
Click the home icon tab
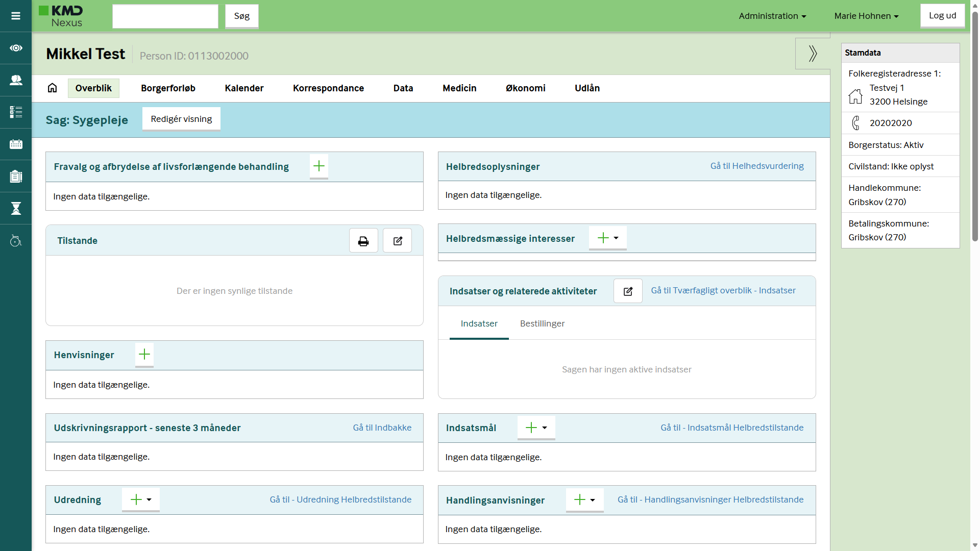point(53,88)
